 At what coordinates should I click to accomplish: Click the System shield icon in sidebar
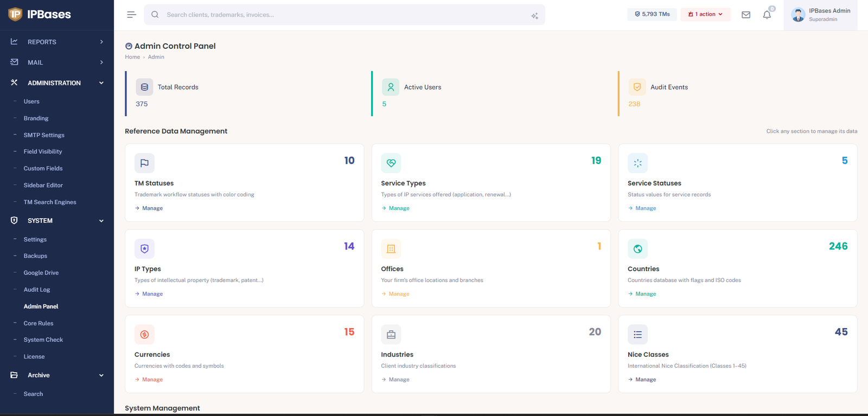pyautogui.click(x=14, y=220)
